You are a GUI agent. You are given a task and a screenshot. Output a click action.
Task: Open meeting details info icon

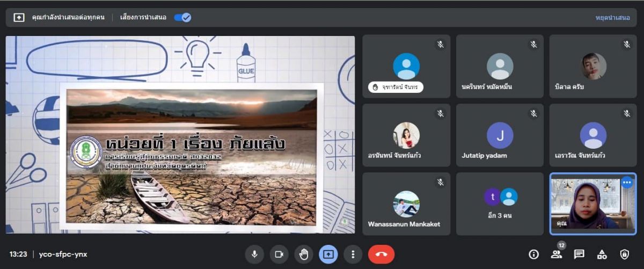[x=533, y=254]
